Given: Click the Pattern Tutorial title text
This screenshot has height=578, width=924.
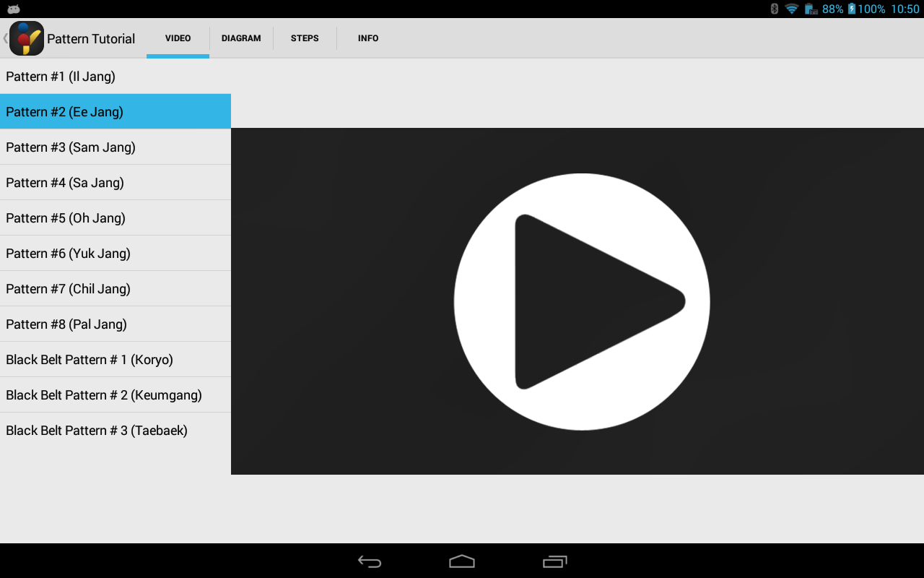Looking at the screenshot, I should click(91, 39).
